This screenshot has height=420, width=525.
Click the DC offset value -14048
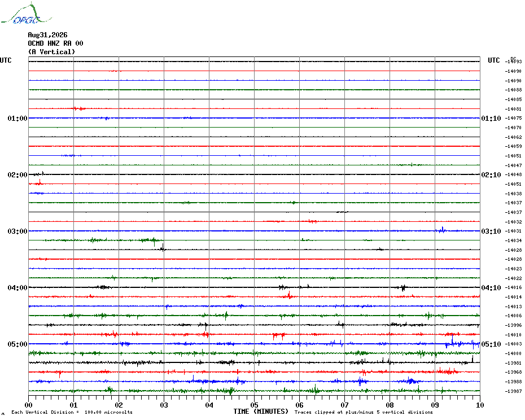(x=513, y=175)
